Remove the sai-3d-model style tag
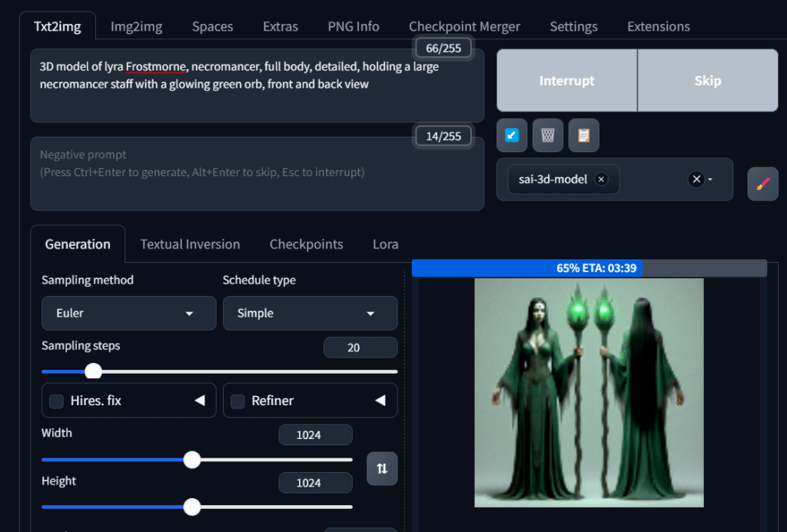 click(x=602, y=179)
